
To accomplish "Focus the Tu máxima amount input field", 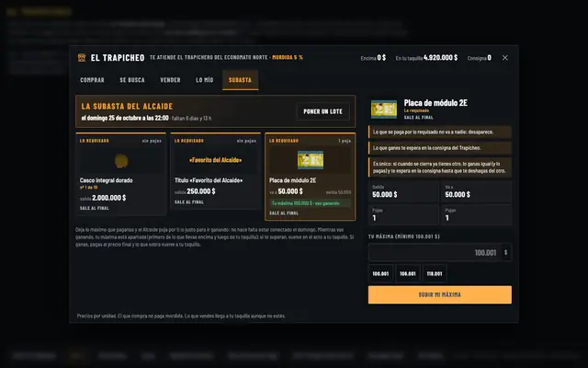I will point(435,252).
